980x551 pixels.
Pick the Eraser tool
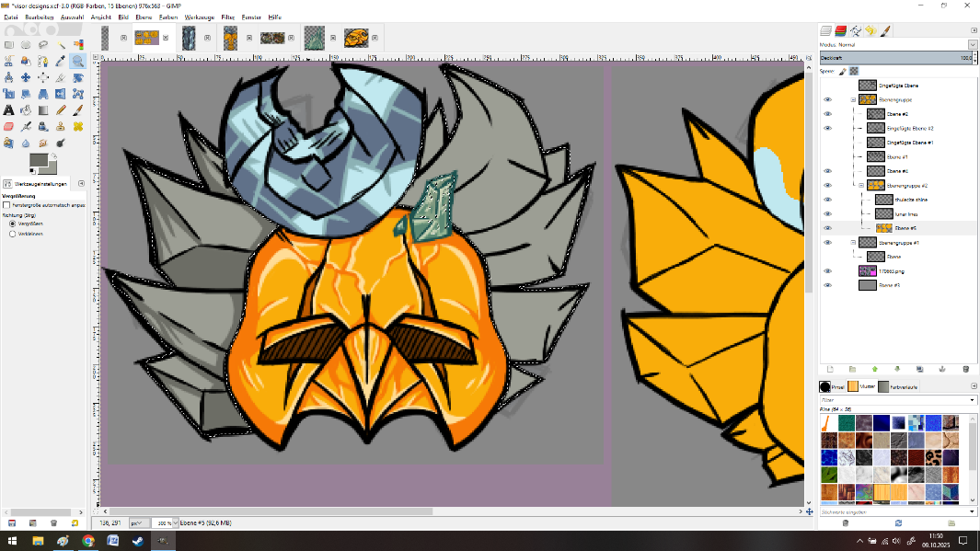8,126
